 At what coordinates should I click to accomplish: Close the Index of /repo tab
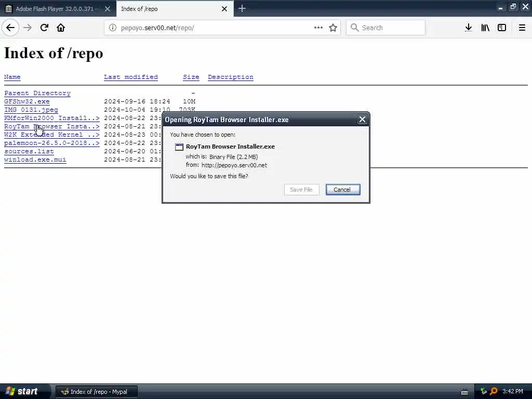coord(224,9)
